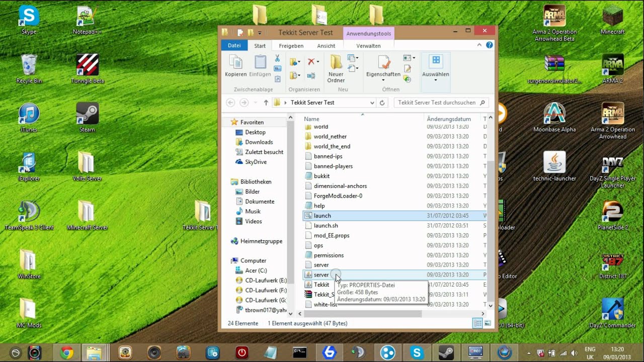Click the edit pencil icon in Öffnen

[408, 68]
